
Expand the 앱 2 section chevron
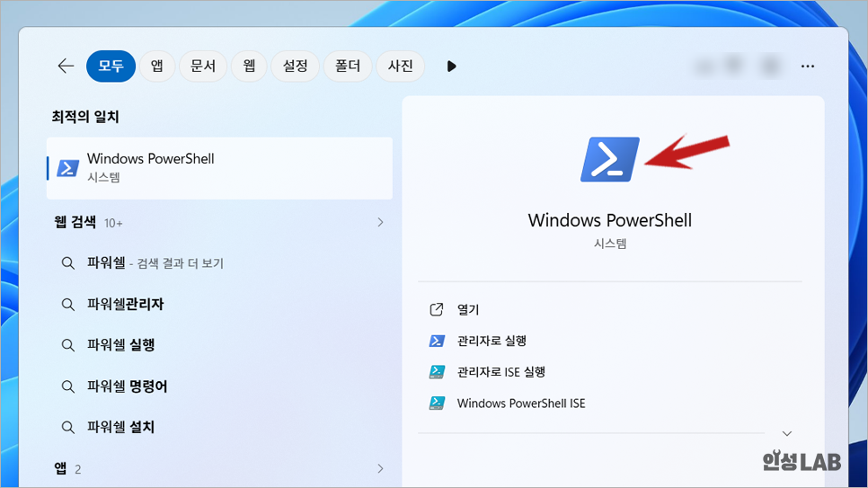coord(380,468)
